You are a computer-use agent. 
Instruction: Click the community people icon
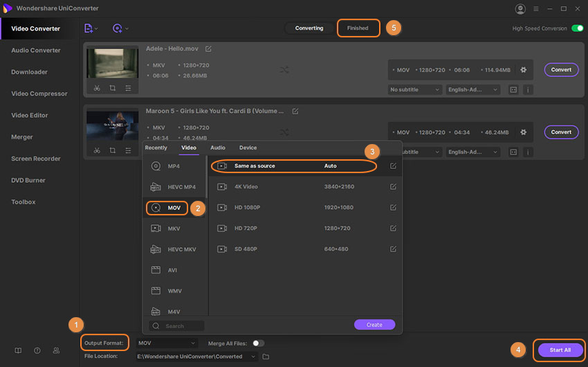(56, 350)
